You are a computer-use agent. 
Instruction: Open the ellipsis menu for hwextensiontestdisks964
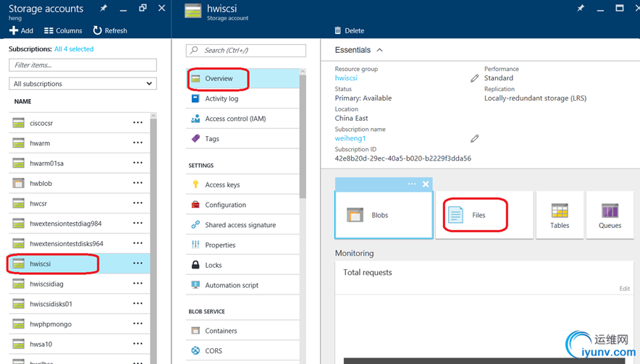(x=138, y=243)
